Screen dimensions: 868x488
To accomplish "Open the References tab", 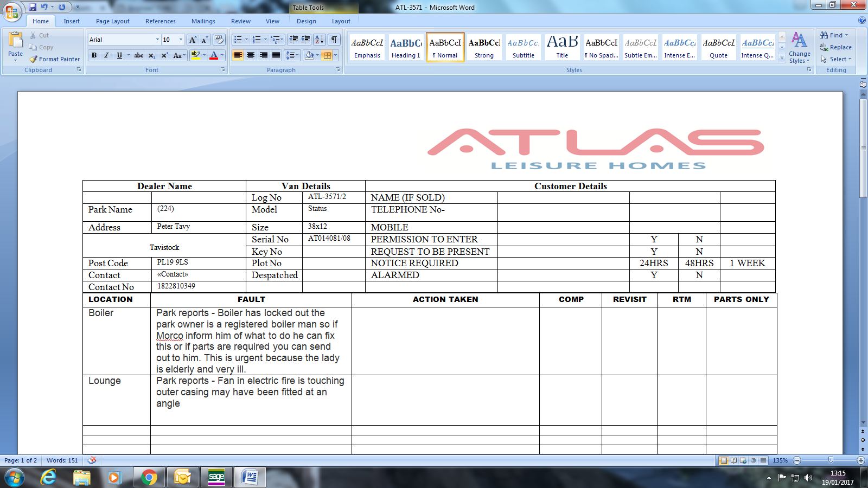I will [x=161, y=21].
